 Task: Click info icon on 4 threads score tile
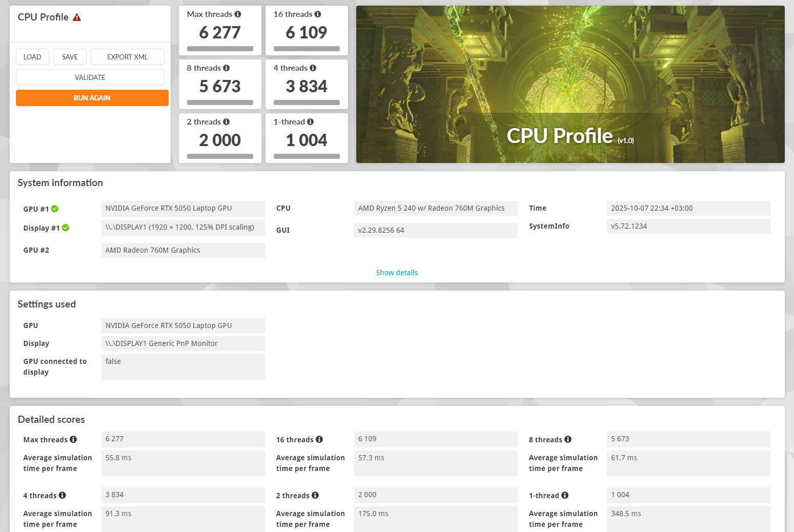coord(313,68)
